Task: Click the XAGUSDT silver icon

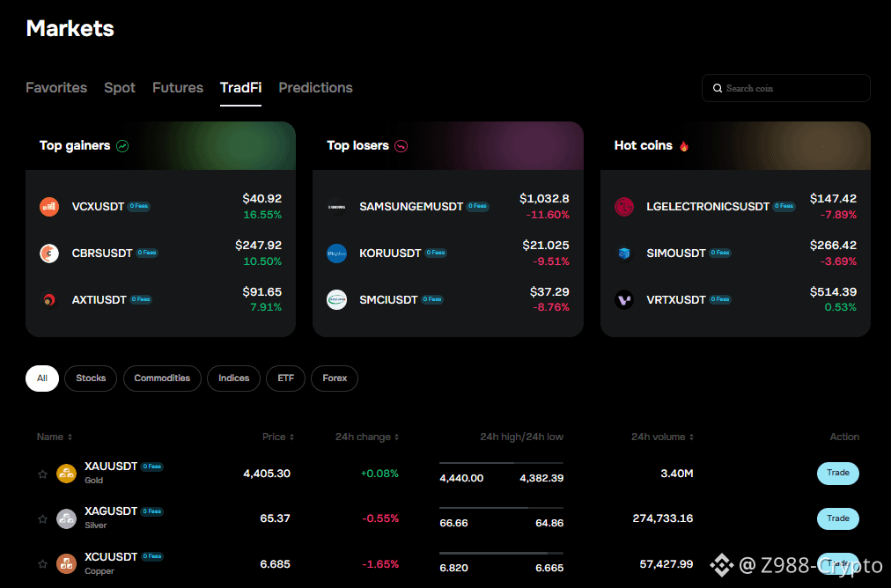Action: [67, 518]
